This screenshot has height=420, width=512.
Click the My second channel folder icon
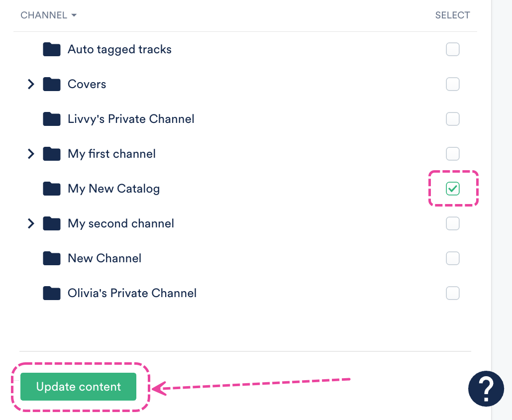pyautogui.click(x=52, y=223)
